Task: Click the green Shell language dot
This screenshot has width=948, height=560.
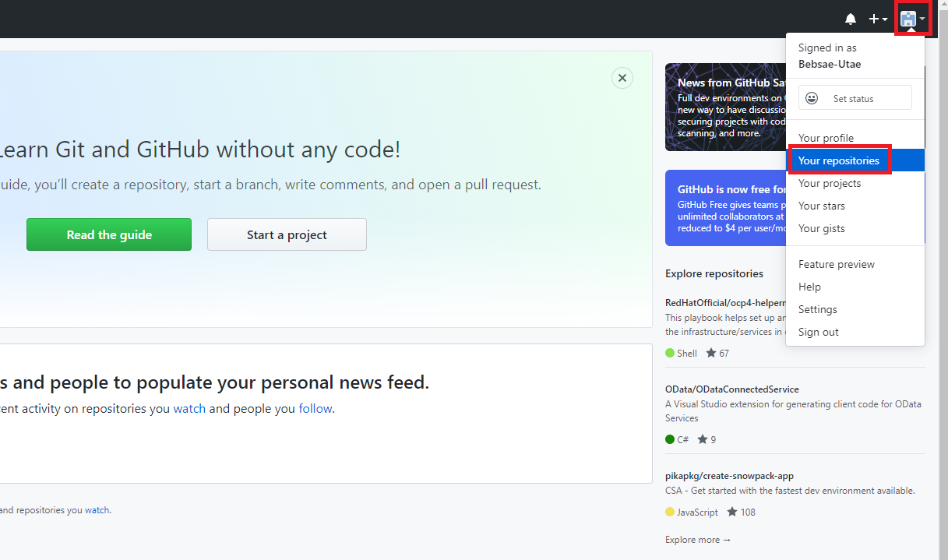Action: coord(670,353)
